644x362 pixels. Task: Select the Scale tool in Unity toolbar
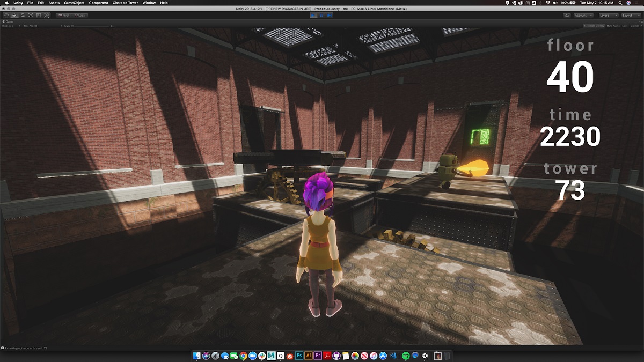tap(31, 15)
